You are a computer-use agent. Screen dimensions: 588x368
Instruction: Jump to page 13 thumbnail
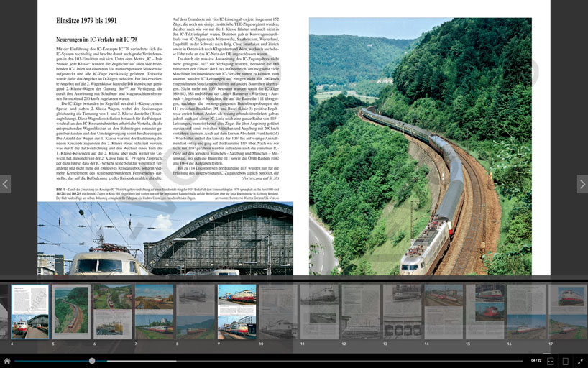[x=403, y=311]
